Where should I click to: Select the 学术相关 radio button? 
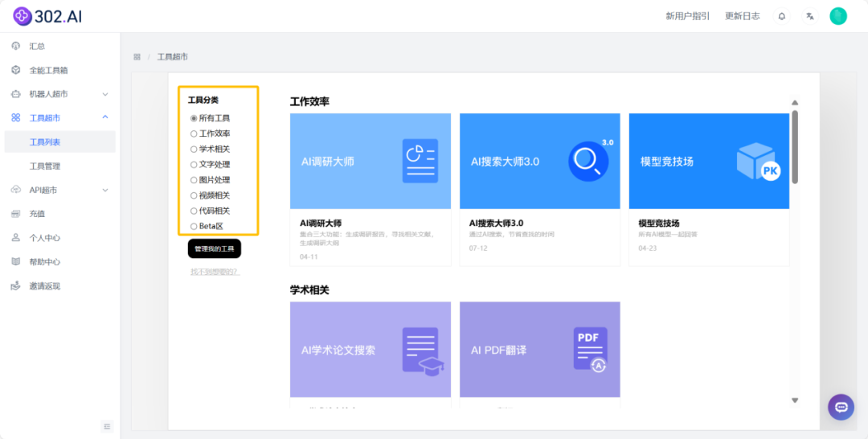194,149
